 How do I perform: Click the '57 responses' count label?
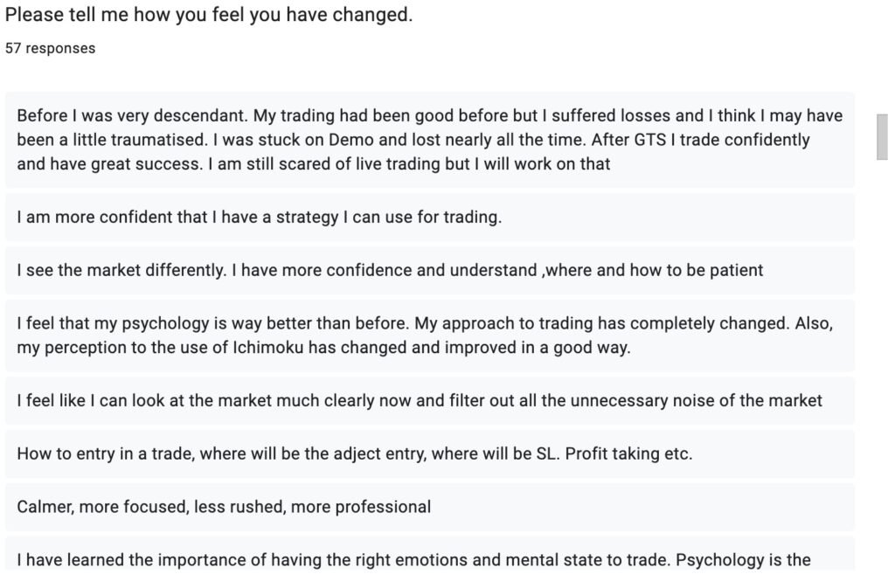pyautogui.click(x=50, y=48)
